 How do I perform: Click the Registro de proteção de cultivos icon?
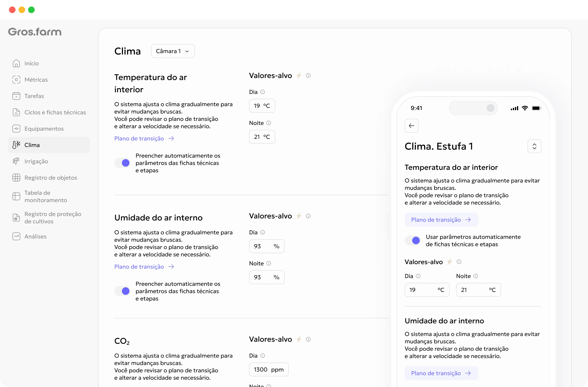coord(16,218)
